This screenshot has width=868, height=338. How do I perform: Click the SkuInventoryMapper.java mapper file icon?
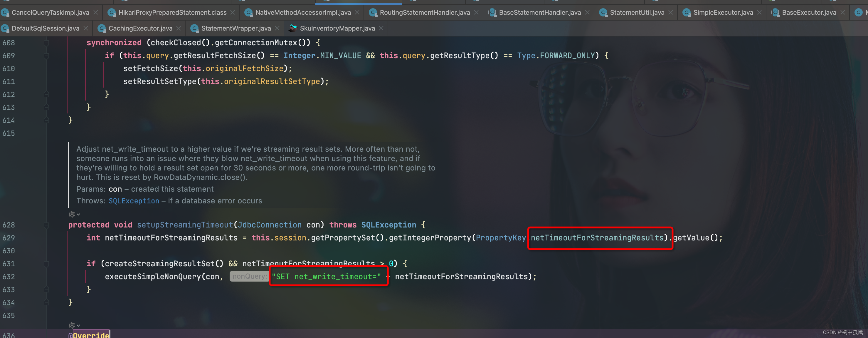[x=293, y=28]
